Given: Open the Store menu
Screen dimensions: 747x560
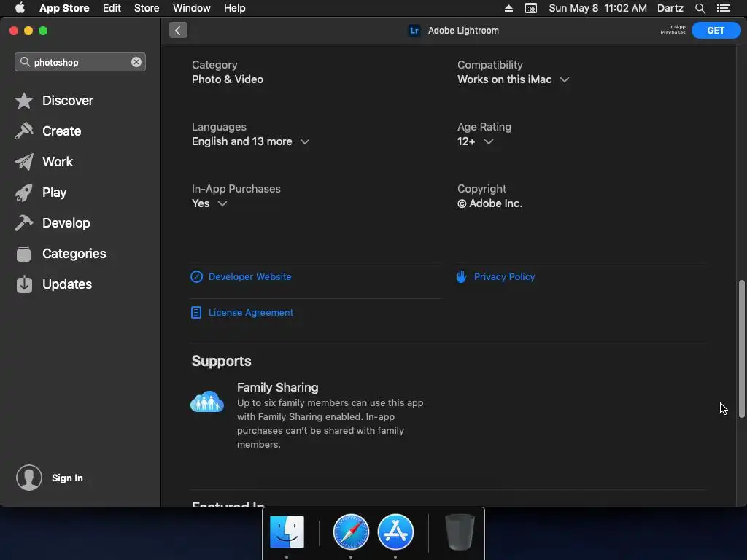Looking at the screenshot, I should coord(147,8).
